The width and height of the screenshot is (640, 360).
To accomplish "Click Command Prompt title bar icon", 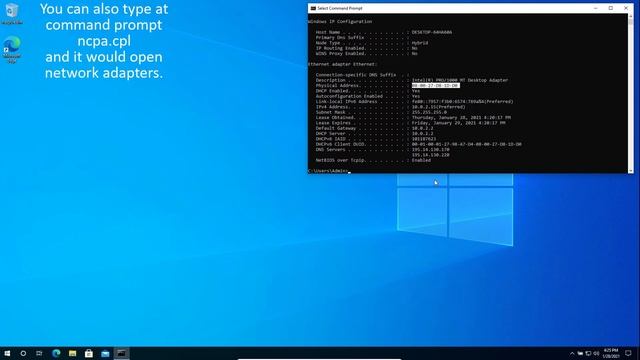I will click(x=313, y=8).
